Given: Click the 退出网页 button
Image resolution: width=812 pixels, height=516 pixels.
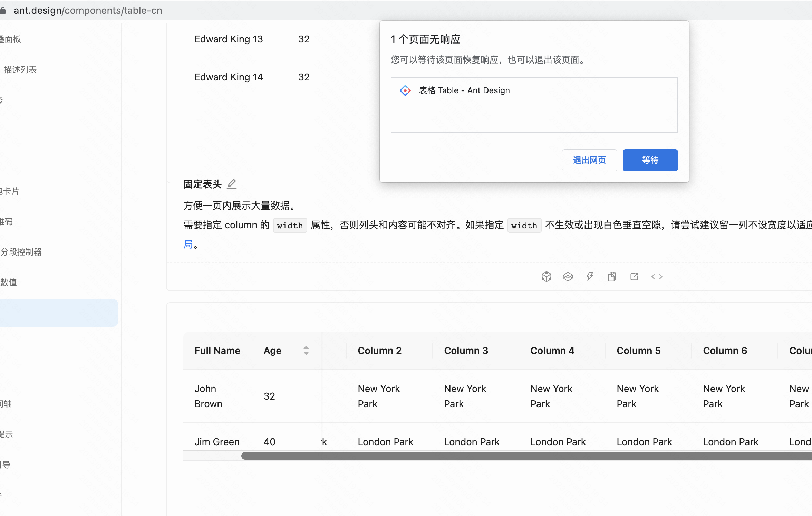Looking at the screenshot, I should [x=589, y=160].
